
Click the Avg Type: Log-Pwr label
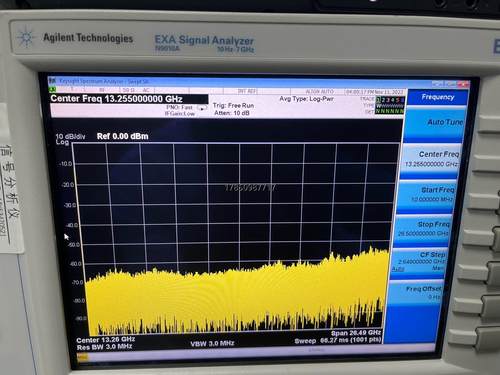(307, 99)
